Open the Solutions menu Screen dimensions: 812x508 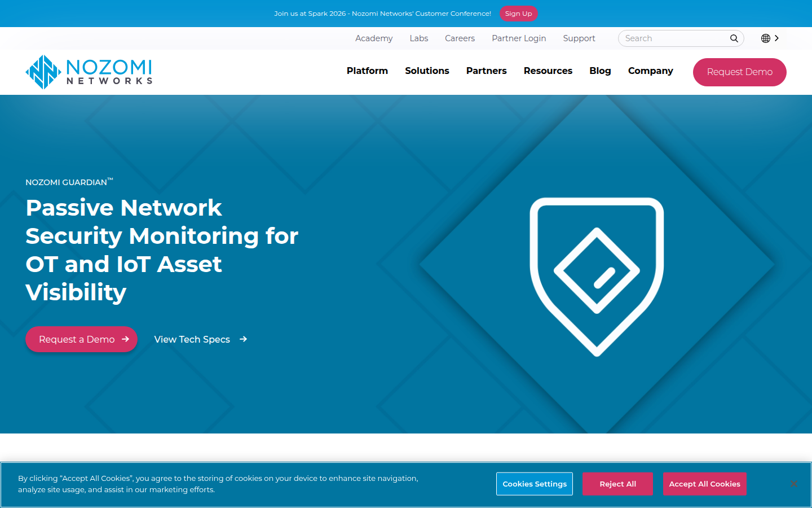427,71
